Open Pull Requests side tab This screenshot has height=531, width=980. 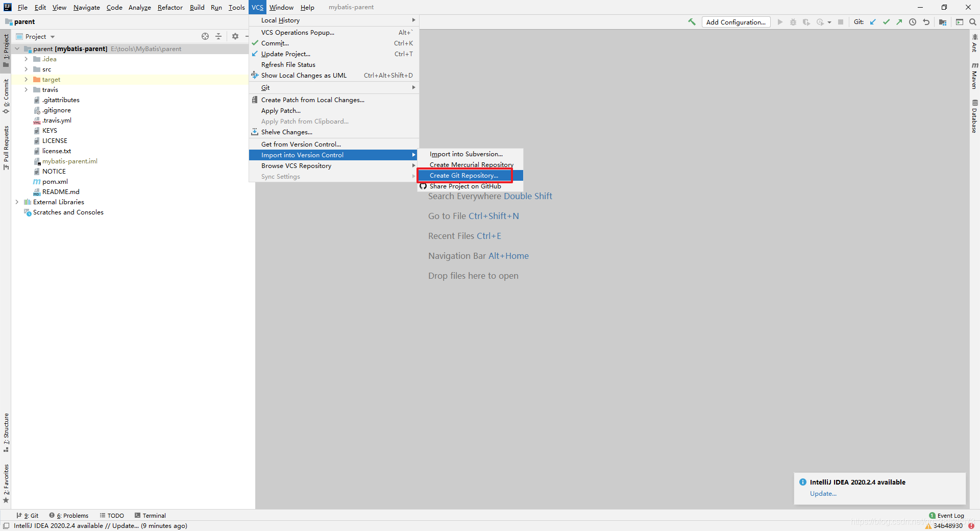(6, 148)
